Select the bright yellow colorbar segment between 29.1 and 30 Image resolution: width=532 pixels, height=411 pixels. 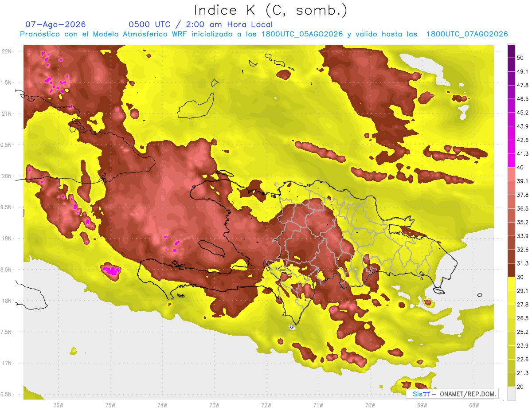click(511, 284)
